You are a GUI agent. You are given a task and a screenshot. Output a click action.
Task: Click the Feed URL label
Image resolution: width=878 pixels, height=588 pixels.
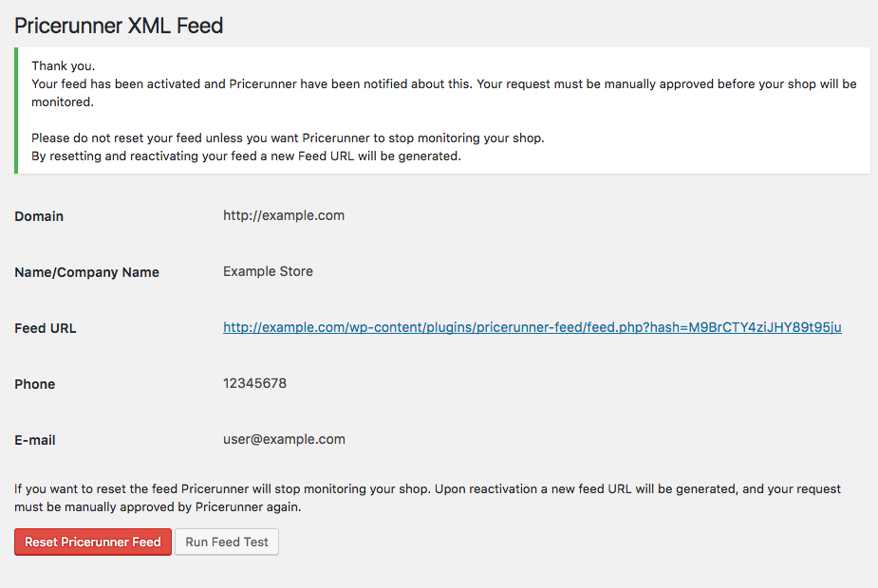45,328
